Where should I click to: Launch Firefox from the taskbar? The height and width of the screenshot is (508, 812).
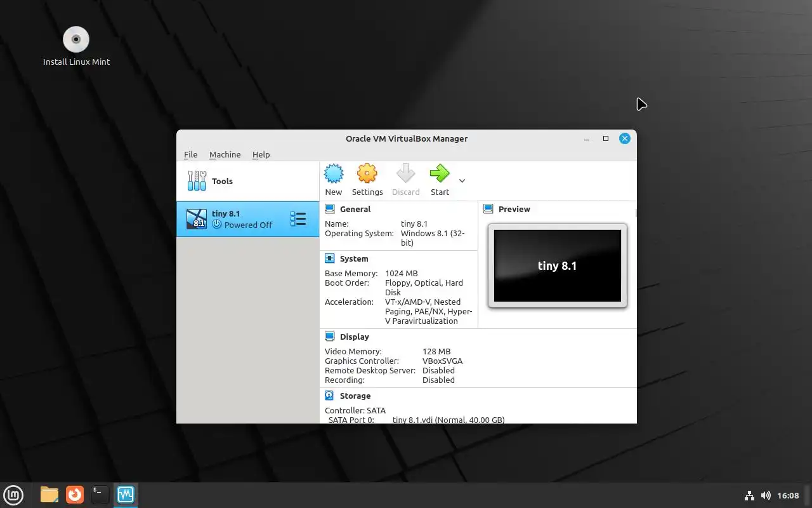point(75,494)
